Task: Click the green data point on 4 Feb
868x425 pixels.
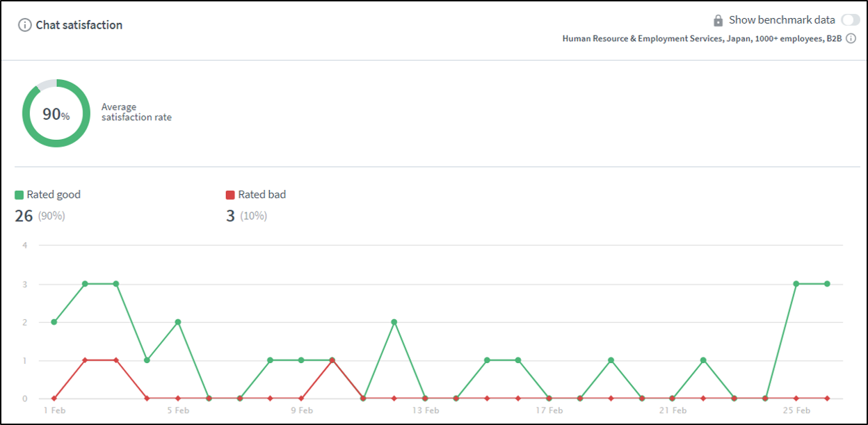Action: tap(147, 360)
